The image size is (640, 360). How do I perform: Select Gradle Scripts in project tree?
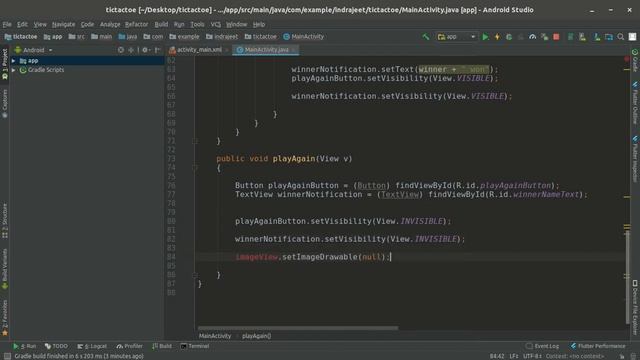click(x=46, y=70)
